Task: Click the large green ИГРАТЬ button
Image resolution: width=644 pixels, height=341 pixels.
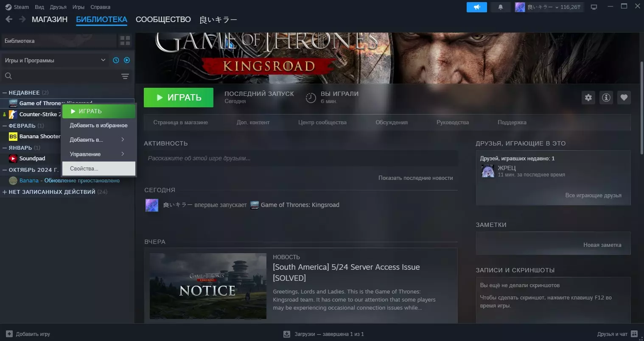Action: pos(179,98)
